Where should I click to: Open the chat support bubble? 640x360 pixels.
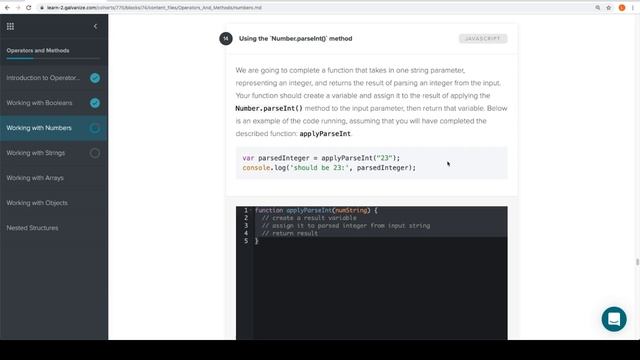[x=614, y=319]
